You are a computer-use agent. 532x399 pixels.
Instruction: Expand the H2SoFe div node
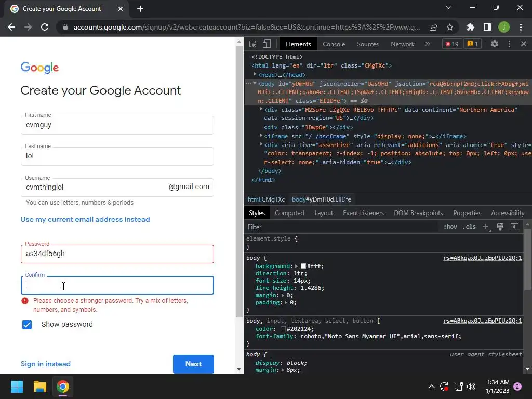(x=261, y=109)
